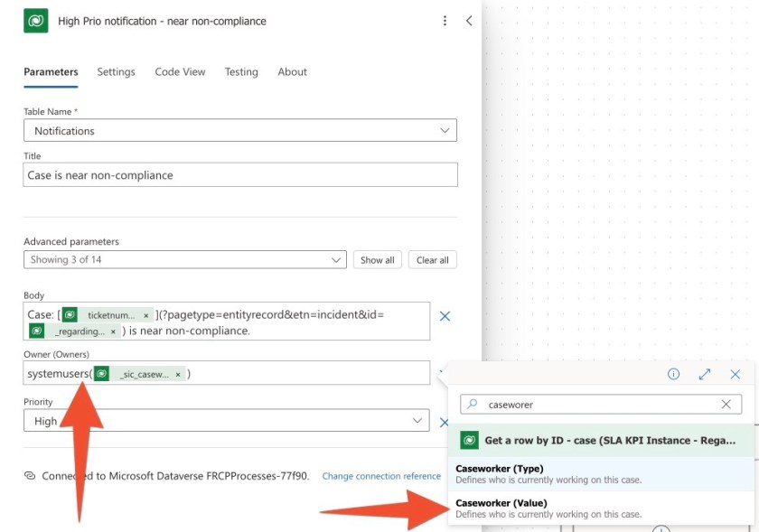
Task: Go to the Testing tab
Action: click(241, 71)
